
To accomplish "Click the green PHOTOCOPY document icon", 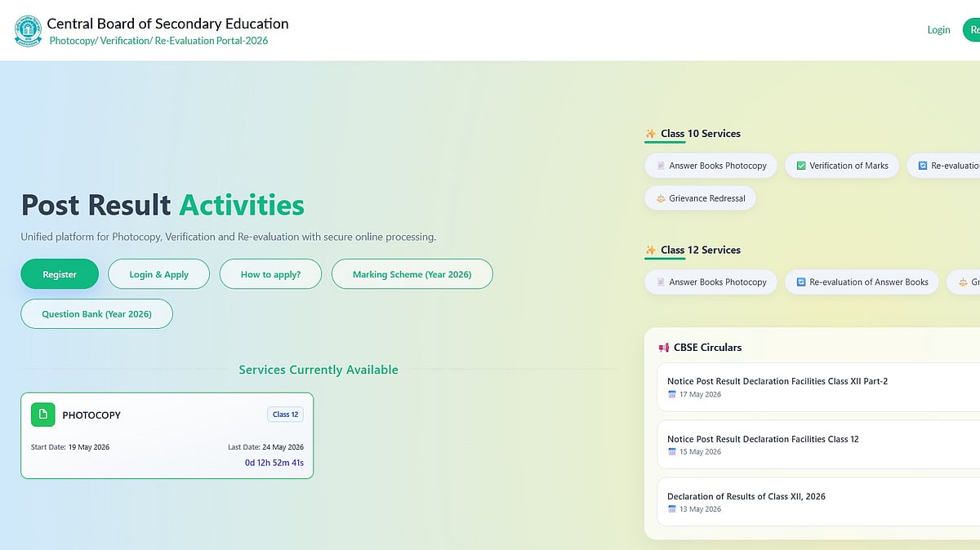I will pyautogui.click(x=43, y=415).
